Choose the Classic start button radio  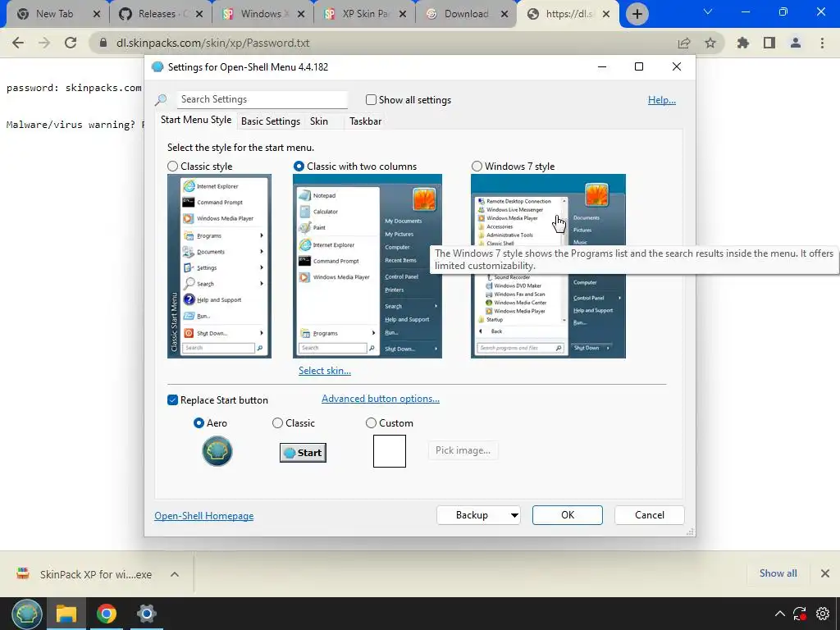pos(277,423)
